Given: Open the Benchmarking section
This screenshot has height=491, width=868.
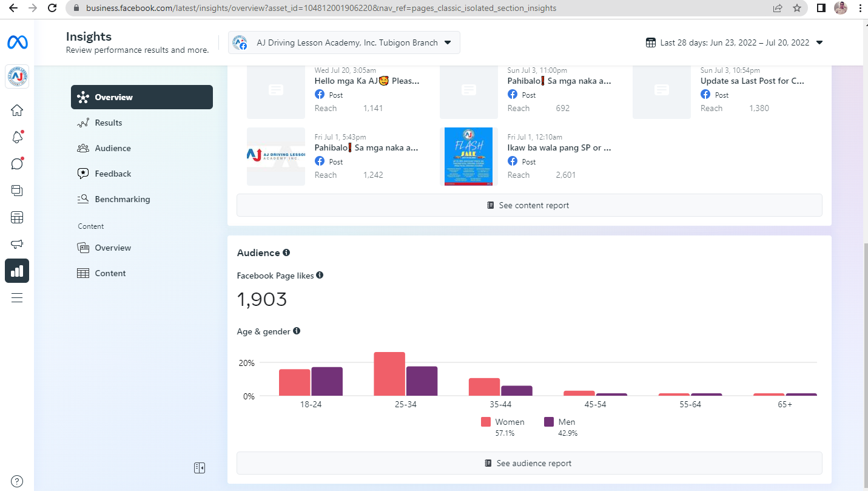Looking at the screenshot, I should (x=142, y=199).
